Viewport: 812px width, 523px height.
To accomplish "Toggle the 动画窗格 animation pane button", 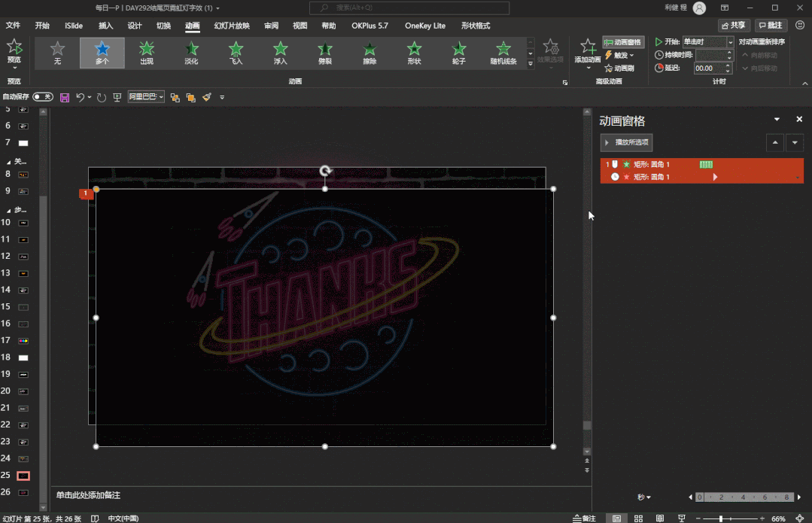I will [x=623, y=42].
